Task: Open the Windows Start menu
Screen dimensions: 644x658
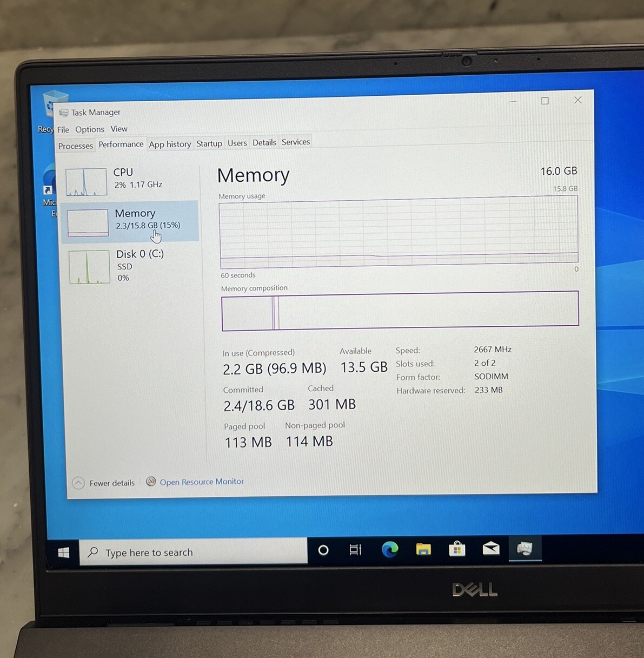Action: click(63, 552)
